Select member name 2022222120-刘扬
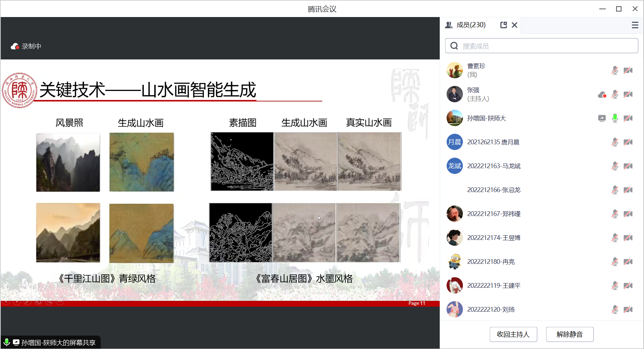This screenshot has height=349, width=644. click(x=491, y=309)
